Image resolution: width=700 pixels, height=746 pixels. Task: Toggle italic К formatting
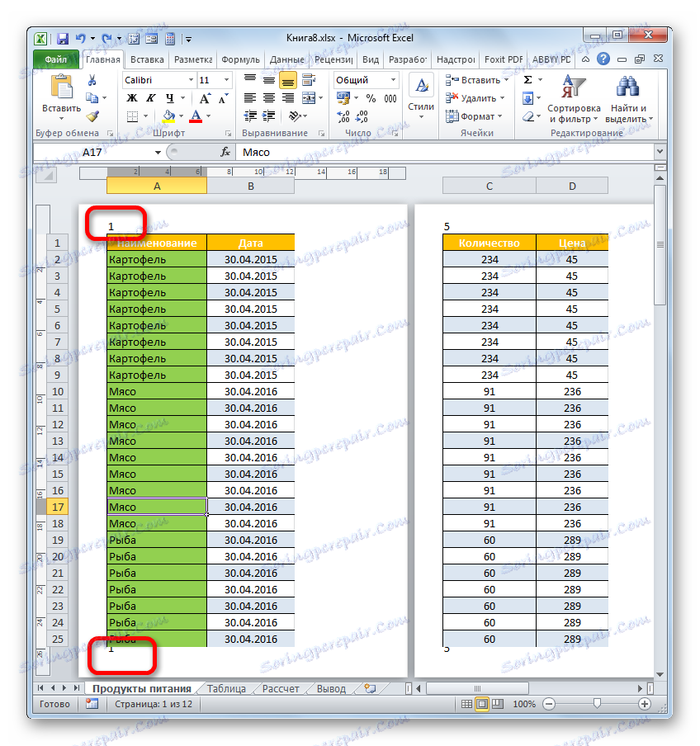point(151,98)
